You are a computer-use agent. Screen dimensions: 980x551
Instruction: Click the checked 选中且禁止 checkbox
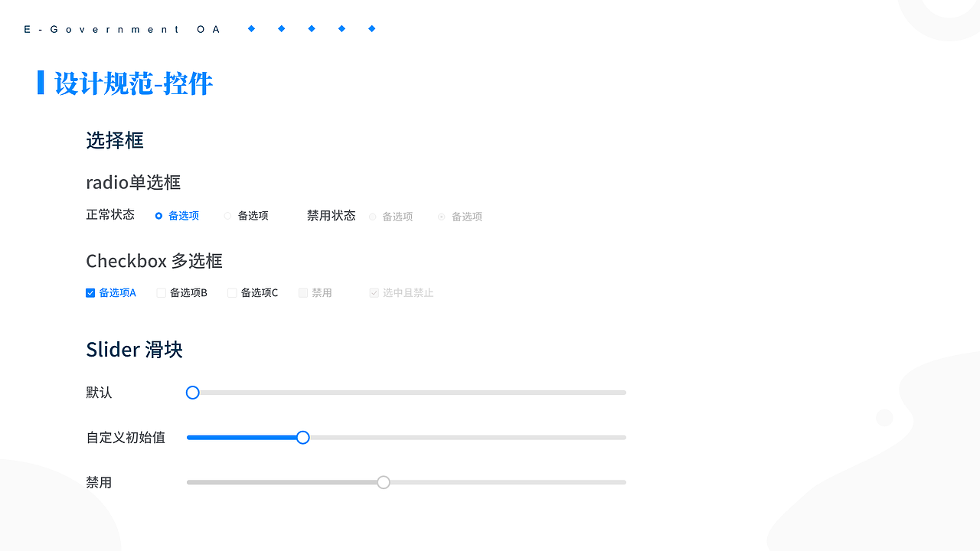click(x=374, y=292)
